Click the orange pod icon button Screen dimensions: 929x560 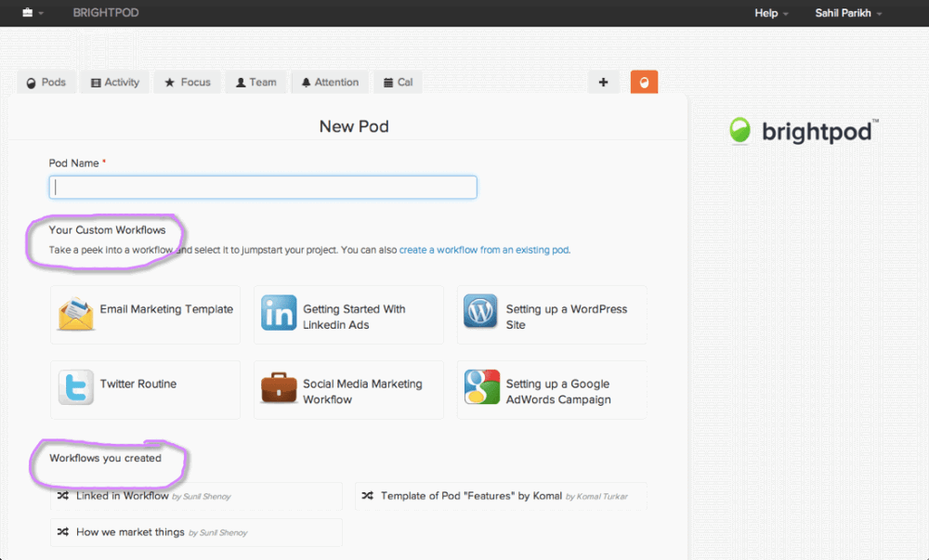pos(644,83)
